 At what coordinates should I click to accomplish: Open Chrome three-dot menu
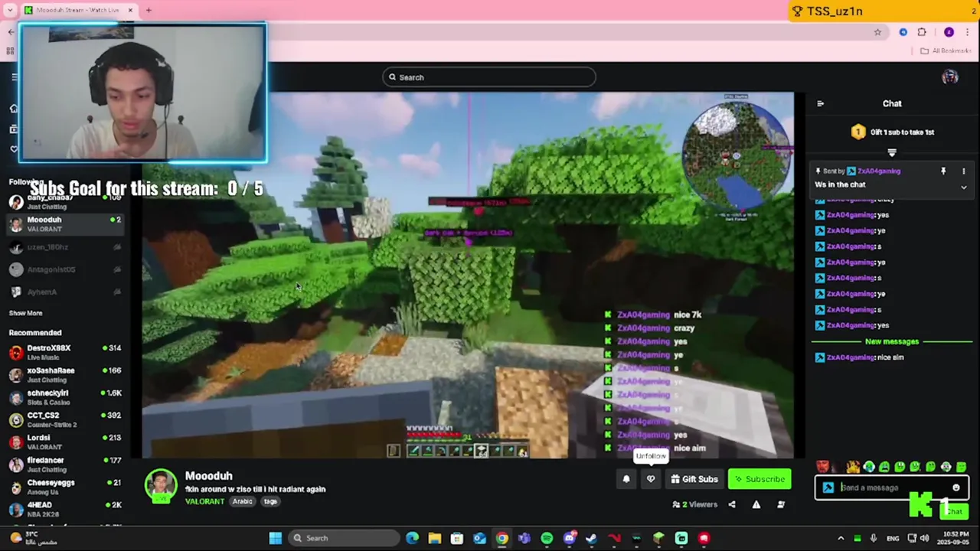coord(968,32)
